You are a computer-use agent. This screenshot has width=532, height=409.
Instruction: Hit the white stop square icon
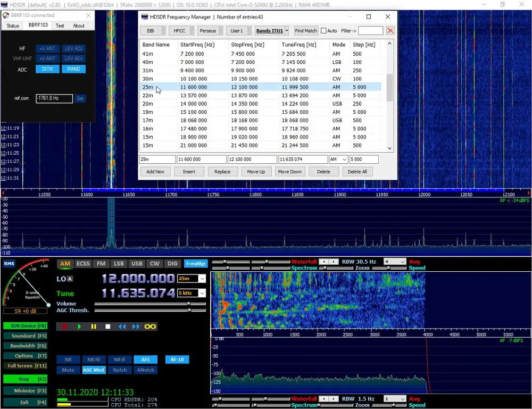[x=107, y=327]
